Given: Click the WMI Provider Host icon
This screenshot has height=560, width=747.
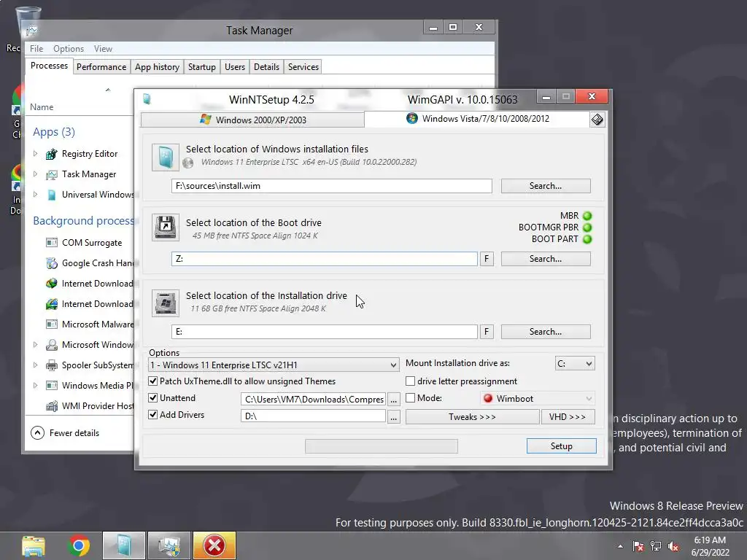Looking at the screenshot, I should (52, 406).
